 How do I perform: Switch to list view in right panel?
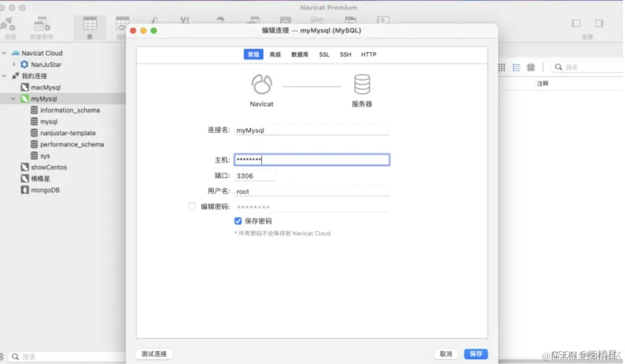[516, 67]
